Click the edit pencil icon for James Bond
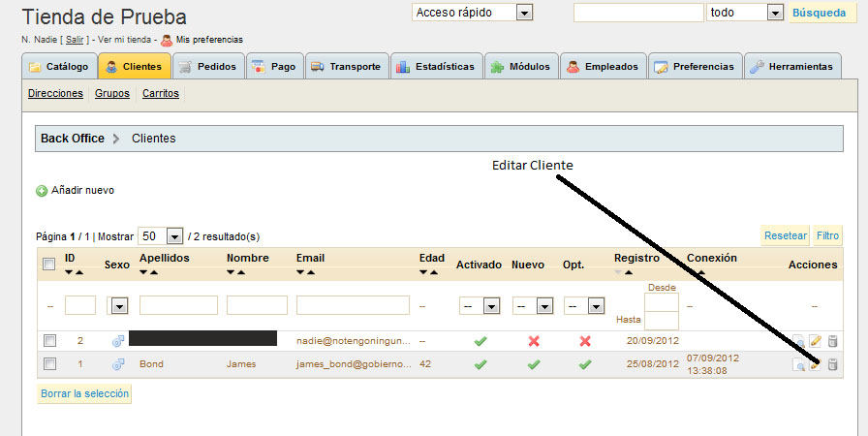 [x=816, y=364]
